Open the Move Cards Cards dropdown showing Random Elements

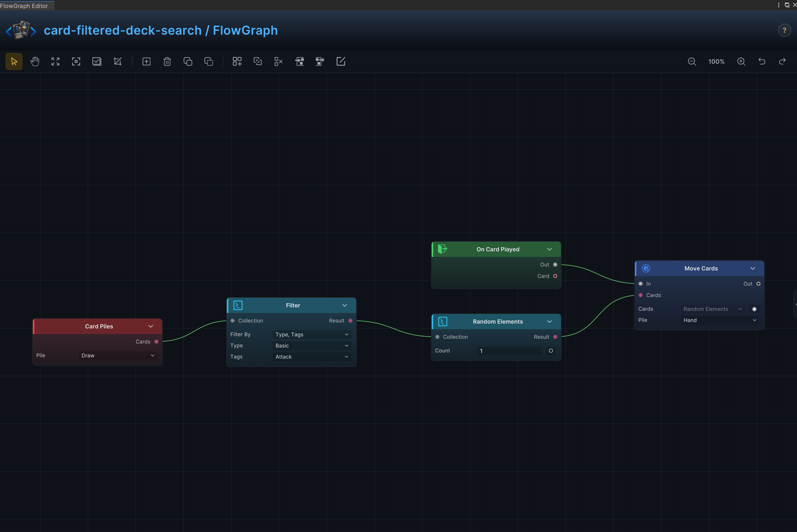click(713, 309)
